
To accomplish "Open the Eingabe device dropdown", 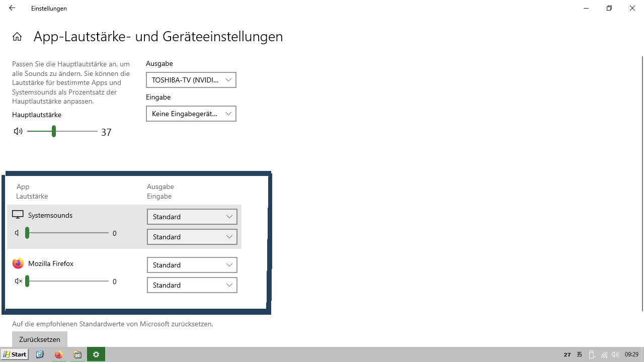I will tap(191, 114).
